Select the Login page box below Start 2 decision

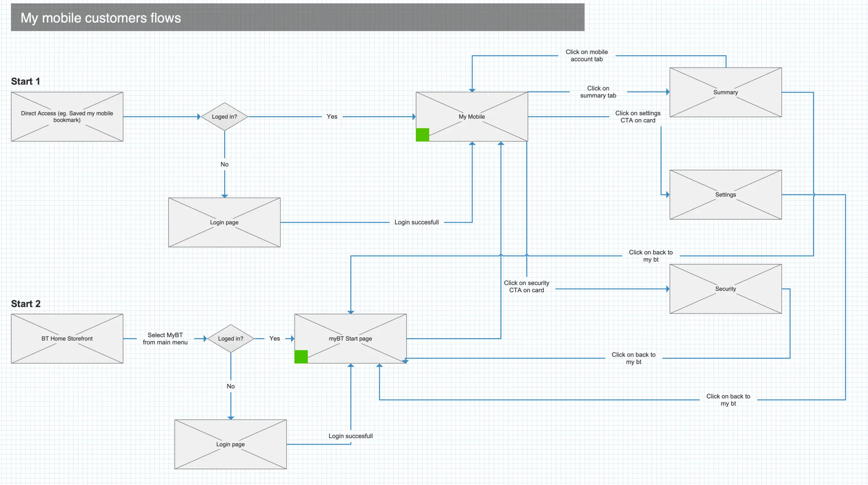[x=231, y=444]
